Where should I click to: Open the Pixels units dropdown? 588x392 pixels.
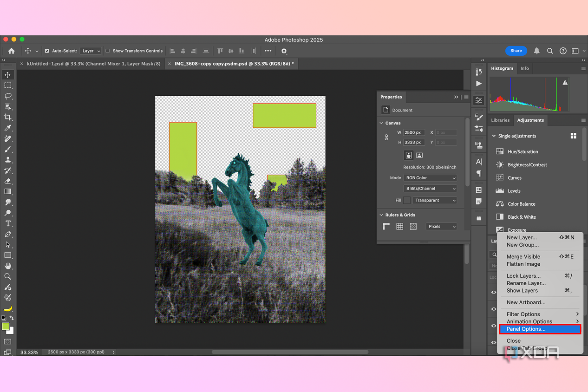tap(441, 226)
